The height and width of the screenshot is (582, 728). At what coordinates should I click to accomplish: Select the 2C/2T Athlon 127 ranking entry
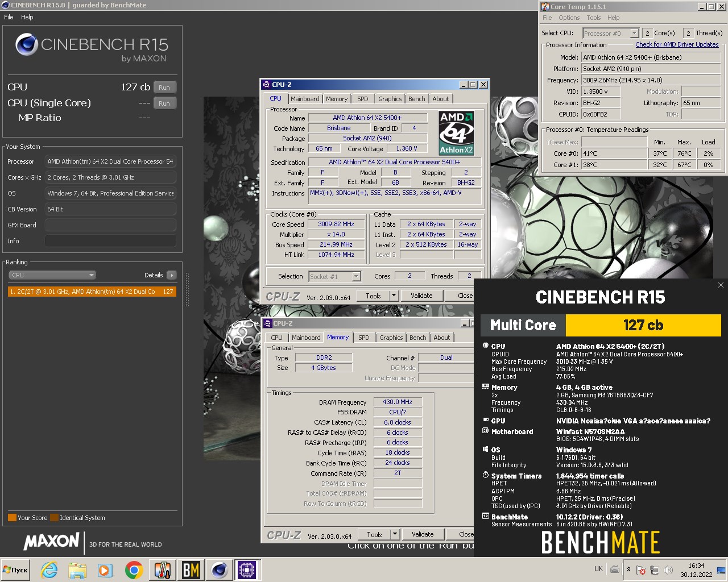point(92,292)
